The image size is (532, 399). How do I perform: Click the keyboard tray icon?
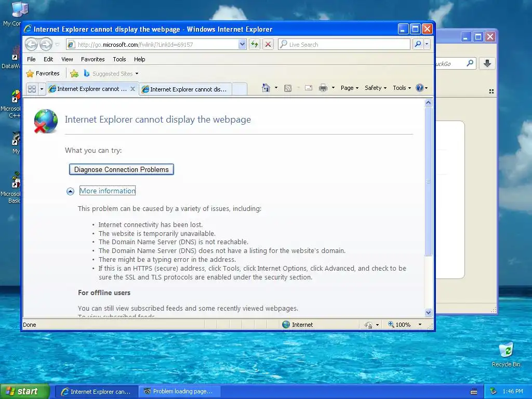tap(474, 392)
